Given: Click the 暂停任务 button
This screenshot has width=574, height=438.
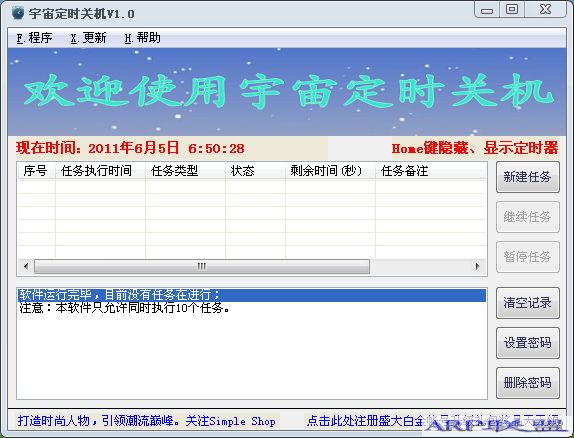Looking at the screenshot, I should tap(528, 257).
